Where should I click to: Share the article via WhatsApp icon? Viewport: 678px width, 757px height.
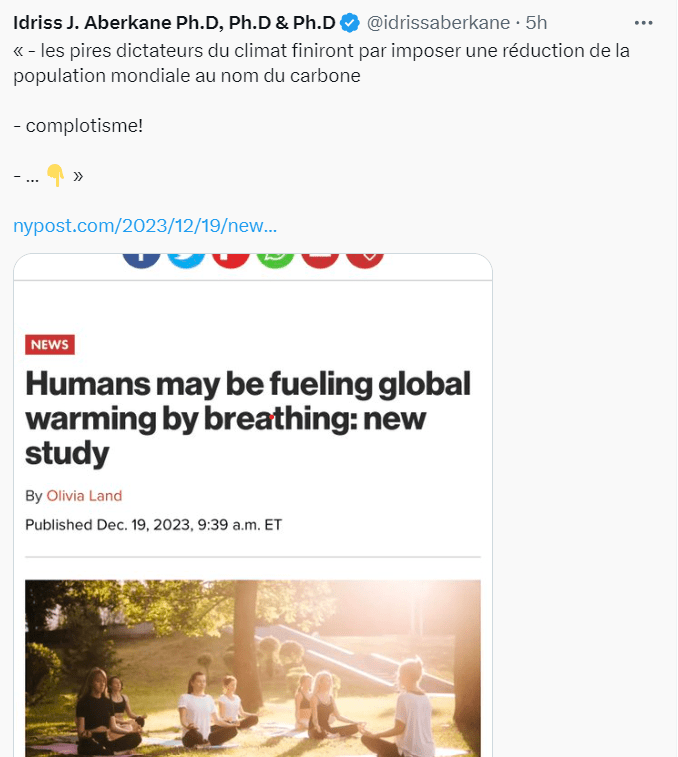(276, 258)
